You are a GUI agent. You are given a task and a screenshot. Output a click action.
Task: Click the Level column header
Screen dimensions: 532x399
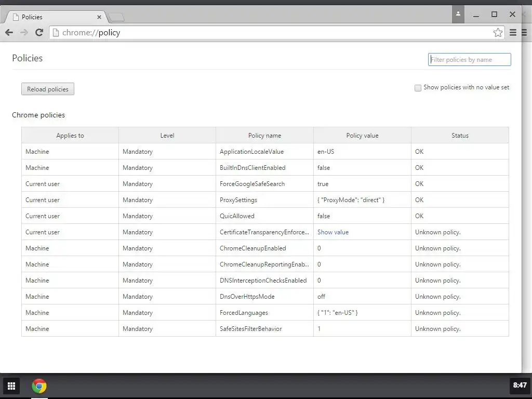(x=167, y=136)
